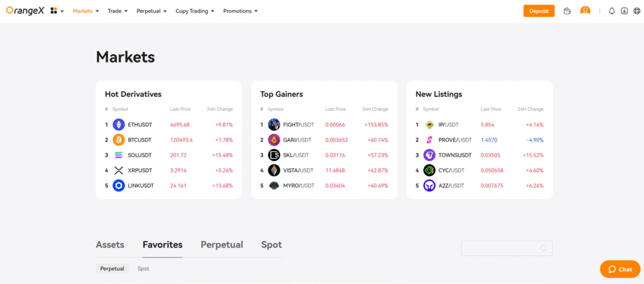The width and height of the screenshot is (644, 284).
Task: Open the Chat support button
Action: (x=619, y=269)
